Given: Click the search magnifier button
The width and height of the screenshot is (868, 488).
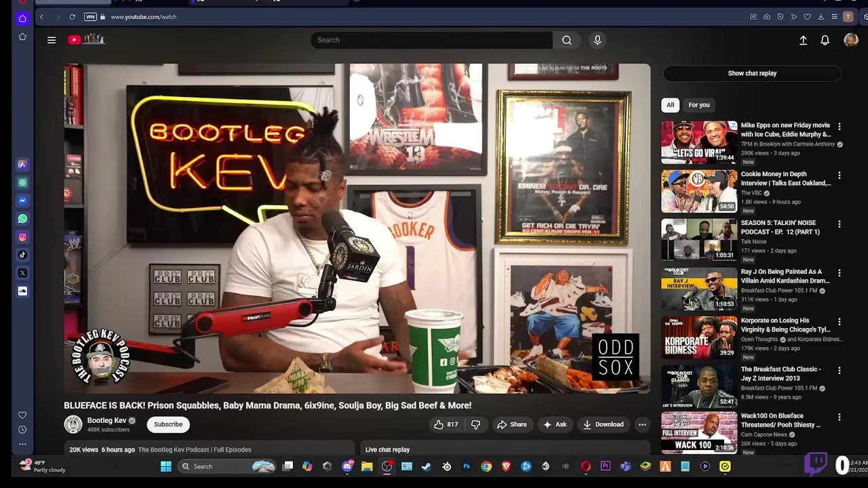Looking at the screenshot, I should [567, 40].
